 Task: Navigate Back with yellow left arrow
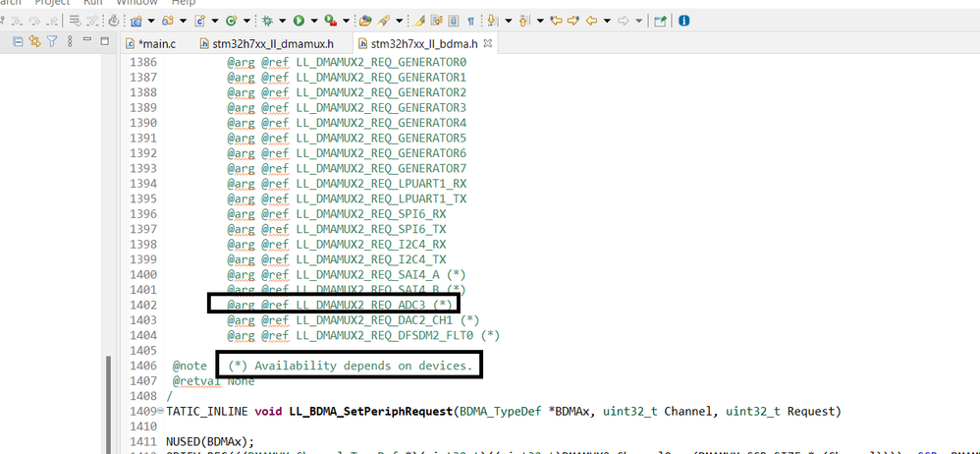[591, 21]
